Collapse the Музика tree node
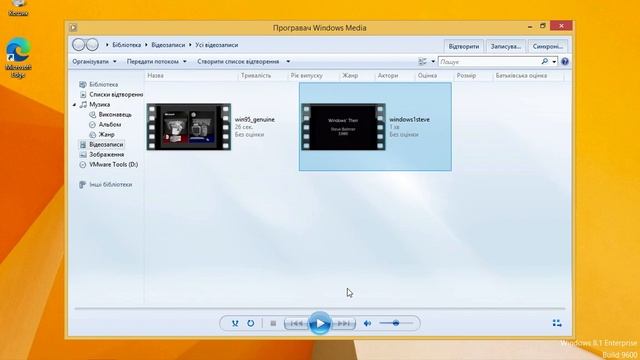Viewport: 640px width, 360px height. tap(74, 105)
